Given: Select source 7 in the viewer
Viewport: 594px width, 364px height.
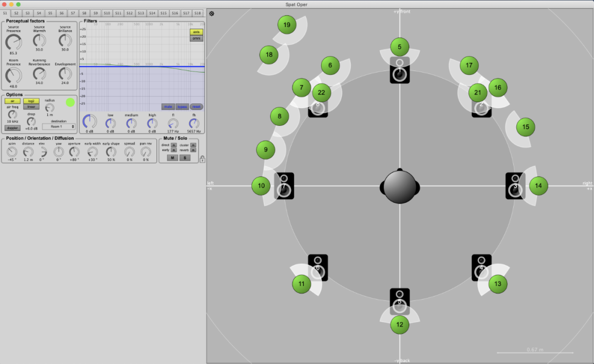Looking at the screenshot, I should pyautogui.click(x=301, y=87).
